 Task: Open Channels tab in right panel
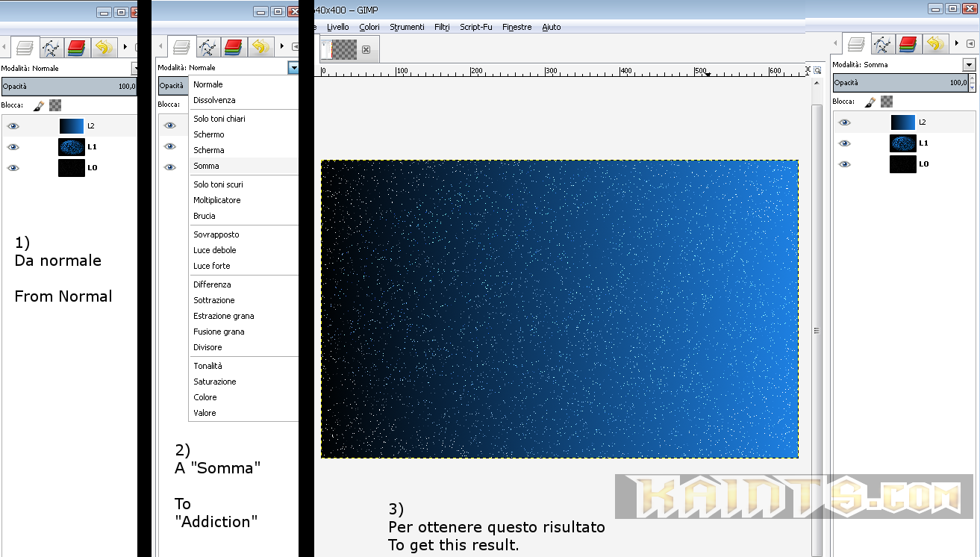(x=908, y=45)
